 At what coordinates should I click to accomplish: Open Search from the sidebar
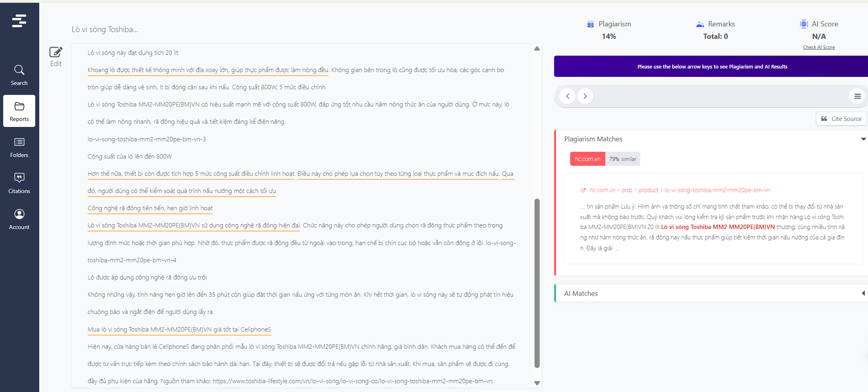pos(19,75)
